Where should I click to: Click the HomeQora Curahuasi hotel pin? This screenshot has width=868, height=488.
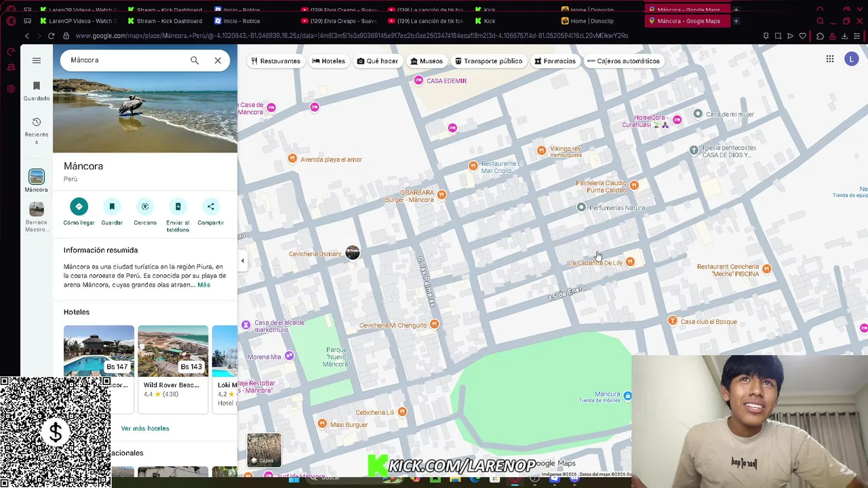(x=677, y=120)
